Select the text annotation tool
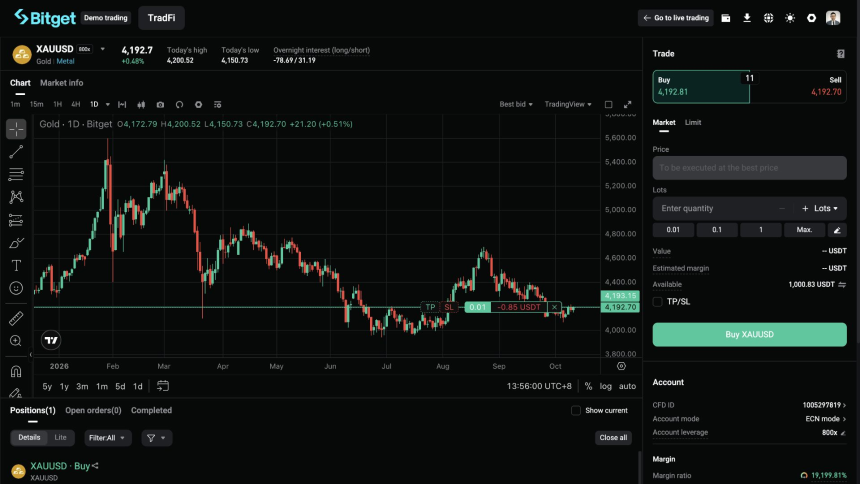860x484 pixels. point(16,266)
